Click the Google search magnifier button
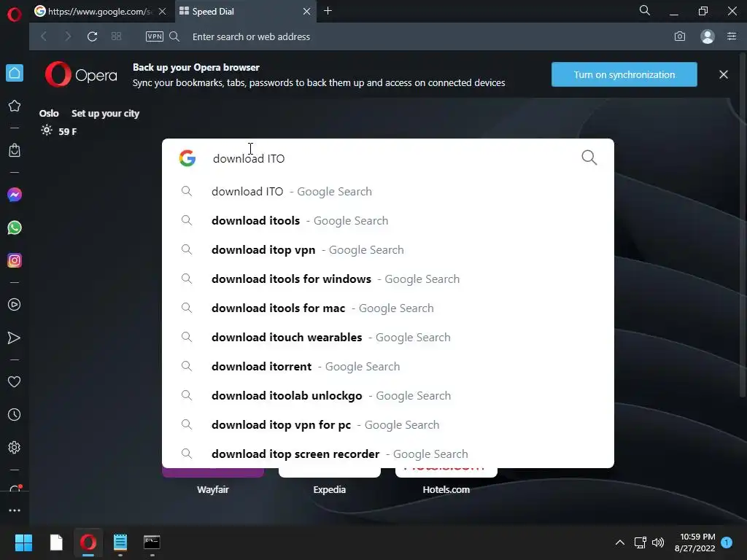Viewport: 747px width, 560px height. (x=589, y=157)
